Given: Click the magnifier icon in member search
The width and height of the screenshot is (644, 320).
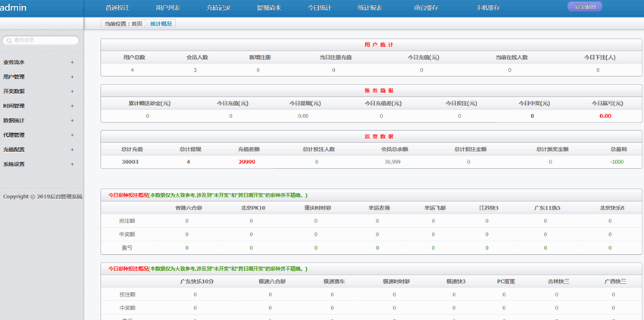Looking at the screenshot, I should pos(8,41).
